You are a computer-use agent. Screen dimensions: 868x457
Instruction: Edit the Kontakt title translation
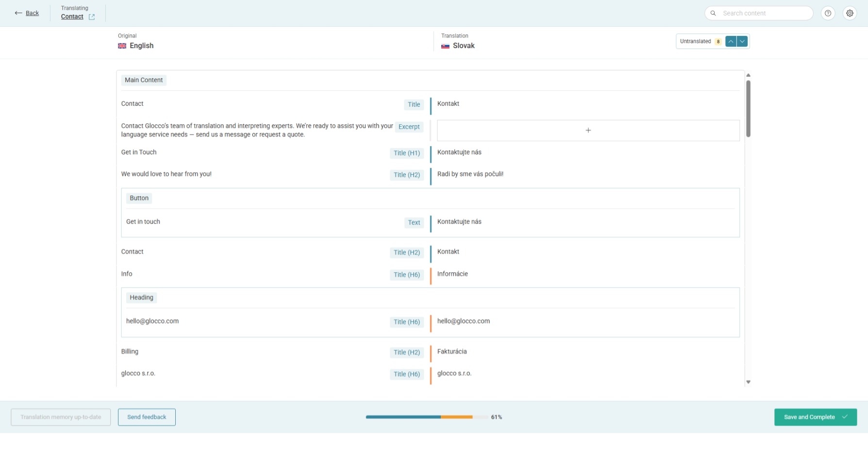click(448, 103)
